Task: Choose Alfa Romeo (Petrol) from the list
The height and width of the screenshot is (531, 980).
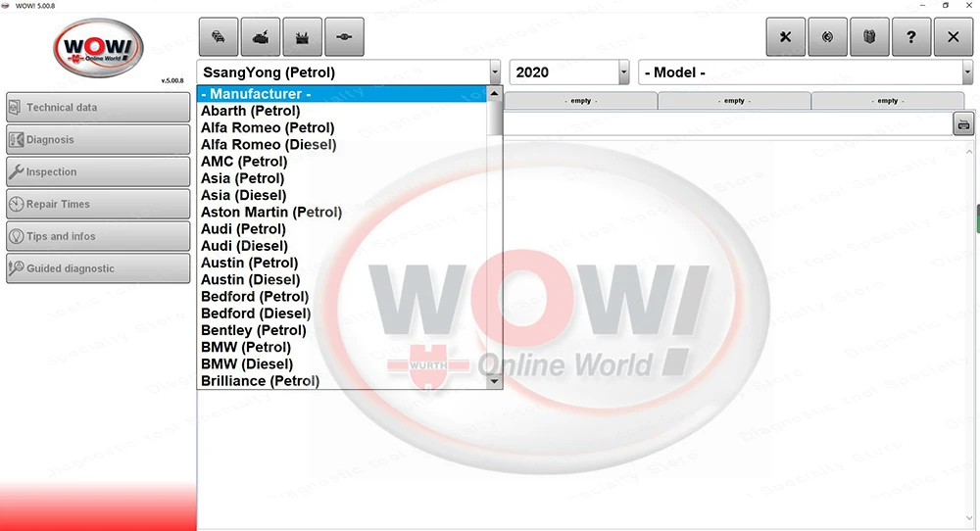Action: click(x=342, y=127)
